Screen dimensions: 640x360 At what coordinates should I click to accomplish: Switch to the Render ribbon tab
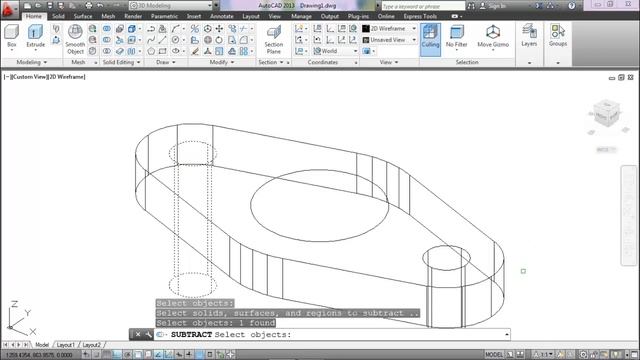point(133,16)
